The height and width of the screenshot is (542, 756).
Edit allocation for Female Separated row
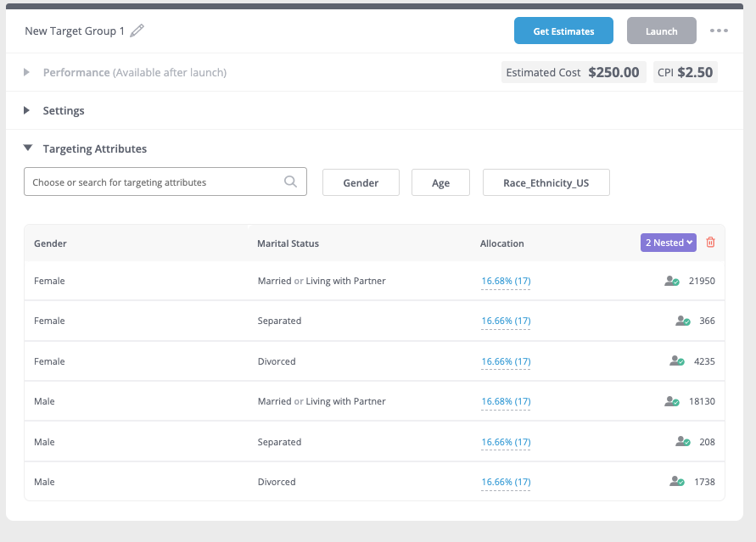coord(506,321)
